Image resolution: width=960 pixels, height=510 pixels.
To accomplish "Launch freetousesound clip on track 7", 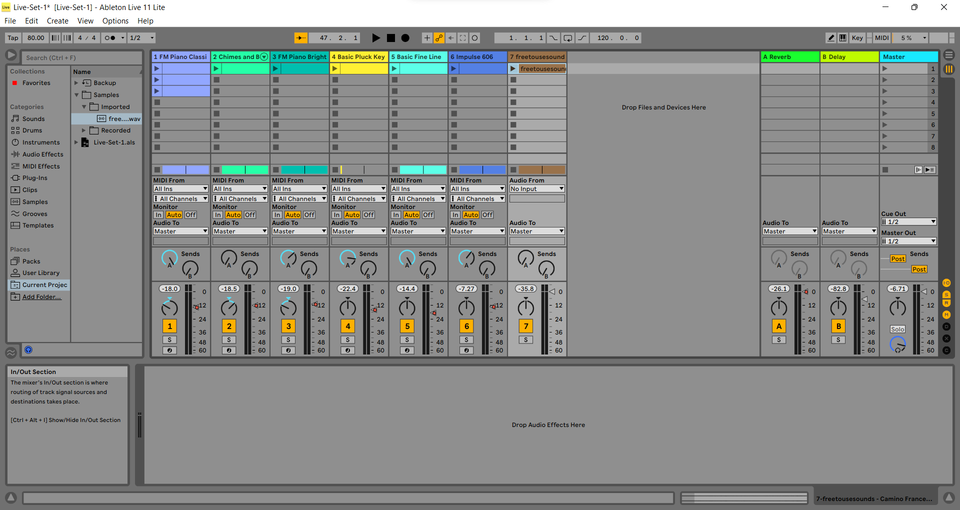I will coord(513,69).
